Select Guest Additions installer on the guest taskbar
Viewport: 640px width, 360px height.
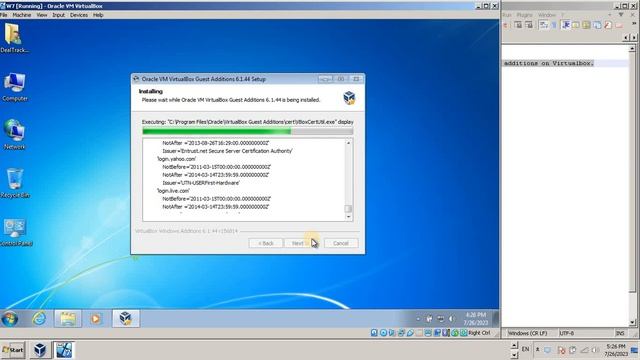pyautogui.click(x=126, y=318)
